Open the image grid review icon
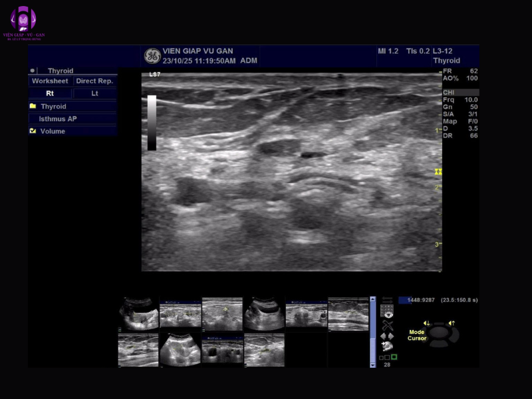Image resolution: width=532 pixels, height=399 pixels. (x=388, y=311)
